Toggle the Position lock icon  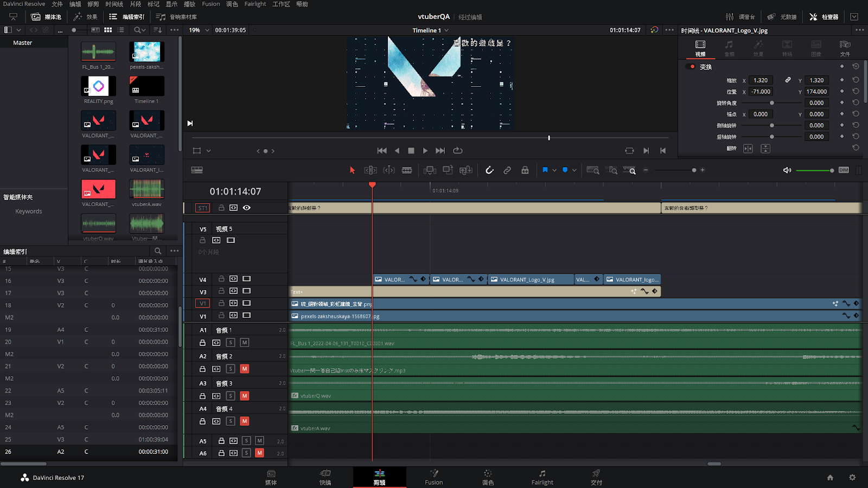[x=525, y=170]
